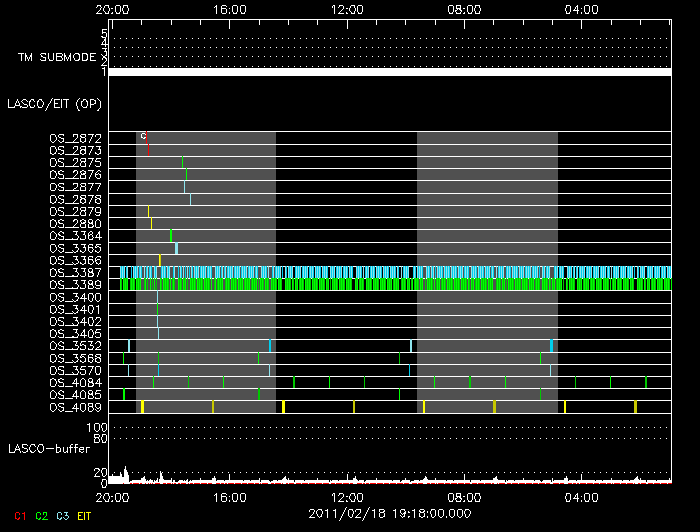This screenshot has width=700, height=532.
Task: Click the green marker in OS_2876 row
Action: coord(186,174)
